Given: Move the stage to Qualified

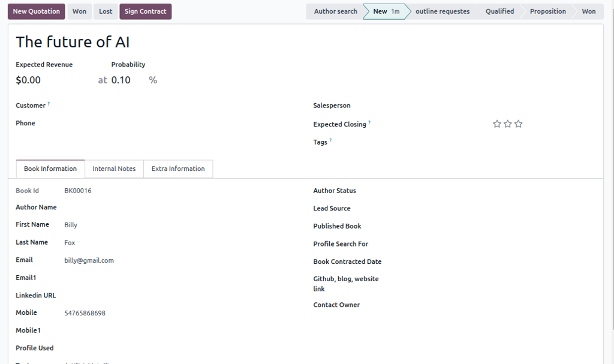Looking at the screenshot, I should click(x=499, y=11).
